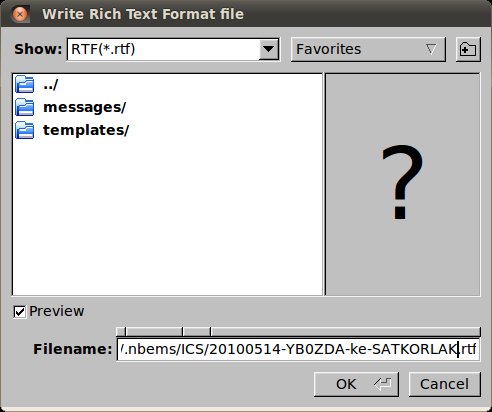This screenshot has height=412, width=492.
Task: Click the Cancel button
Action: coord(444,384)
